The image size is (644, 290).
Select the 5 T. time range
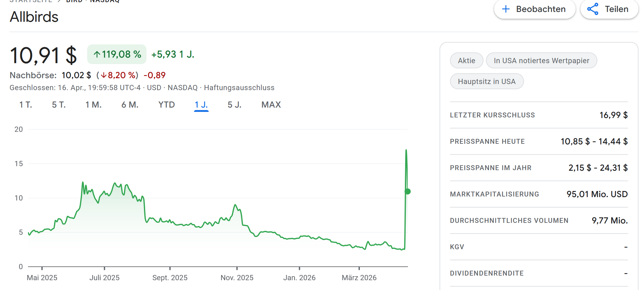(59, 105)
